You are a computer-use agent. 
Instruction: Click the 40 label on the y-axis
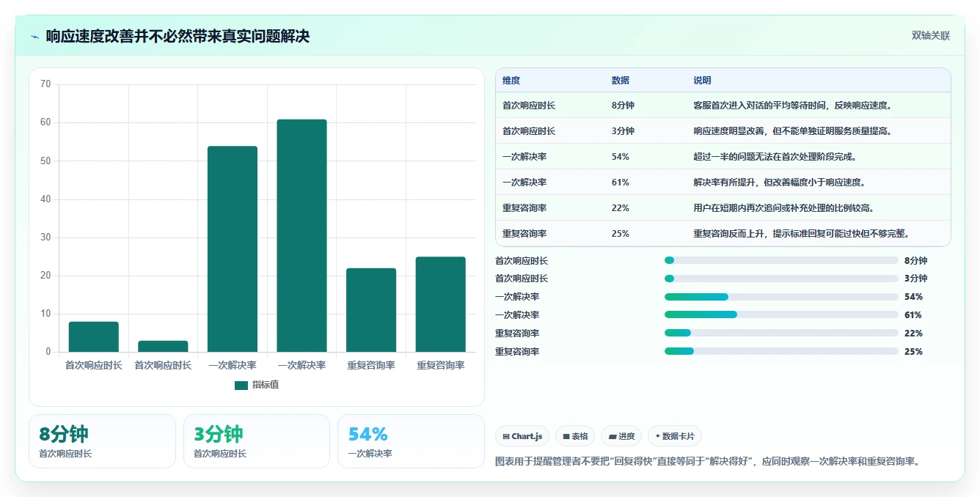click(45, 199)
